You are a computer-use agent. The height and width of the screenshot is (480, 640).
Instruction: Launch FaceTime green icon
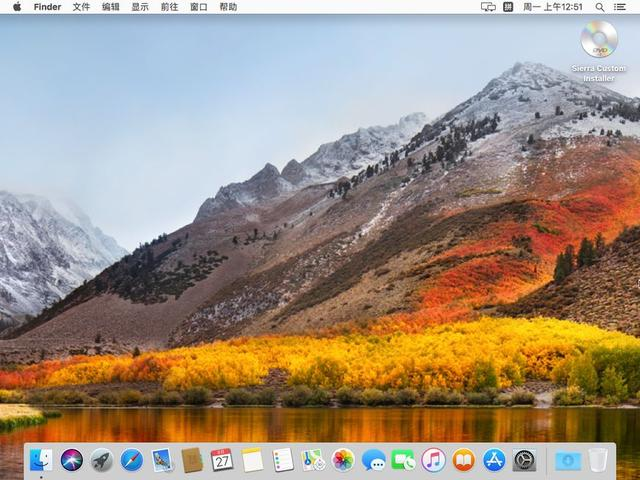tap(403, 460)
